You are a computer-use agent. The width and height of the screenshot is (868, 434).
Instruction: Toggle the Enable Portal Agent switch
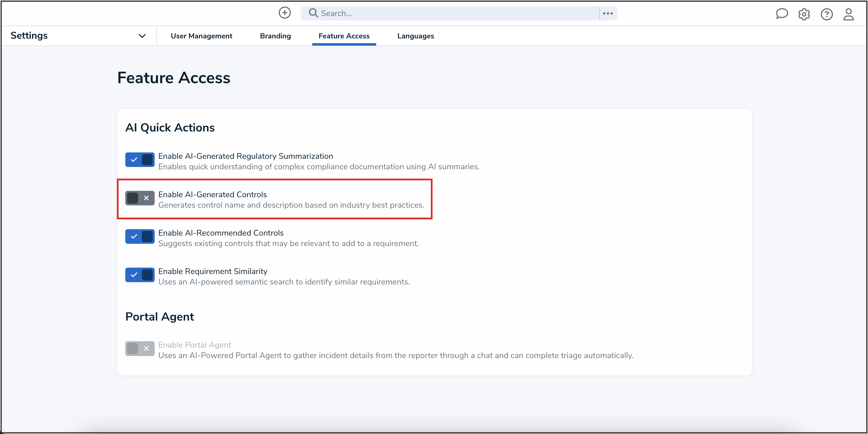tap(140, 348)
